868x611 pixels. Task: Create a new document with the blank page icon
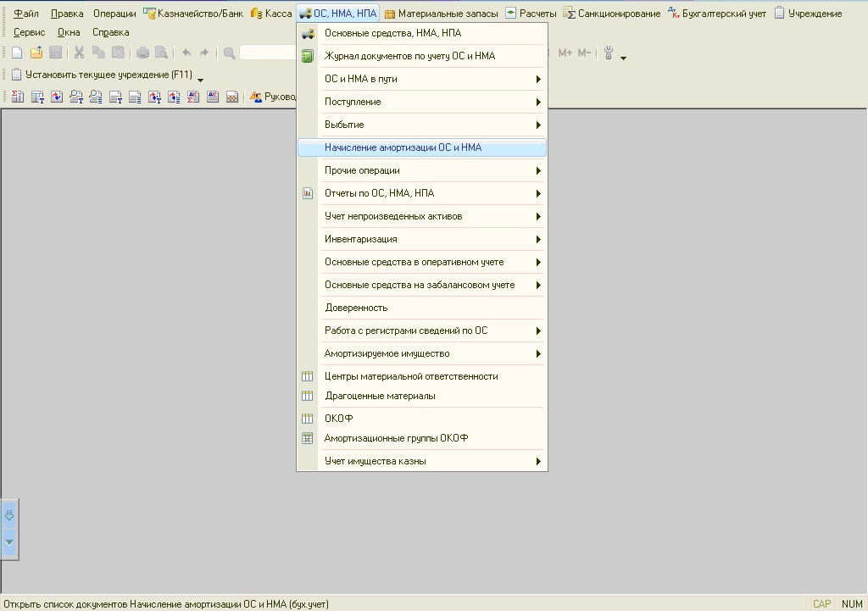17,53
